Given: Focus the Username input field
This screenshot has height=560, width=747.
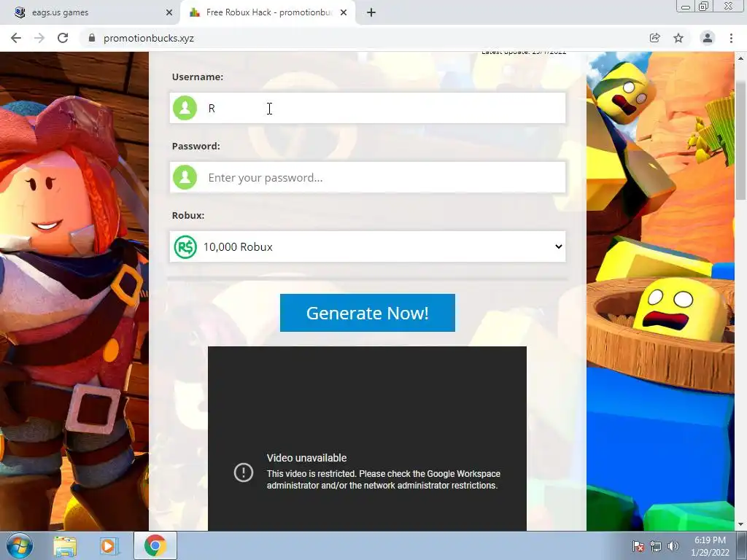Looking at the screenshot, I should tap(368, 108).
